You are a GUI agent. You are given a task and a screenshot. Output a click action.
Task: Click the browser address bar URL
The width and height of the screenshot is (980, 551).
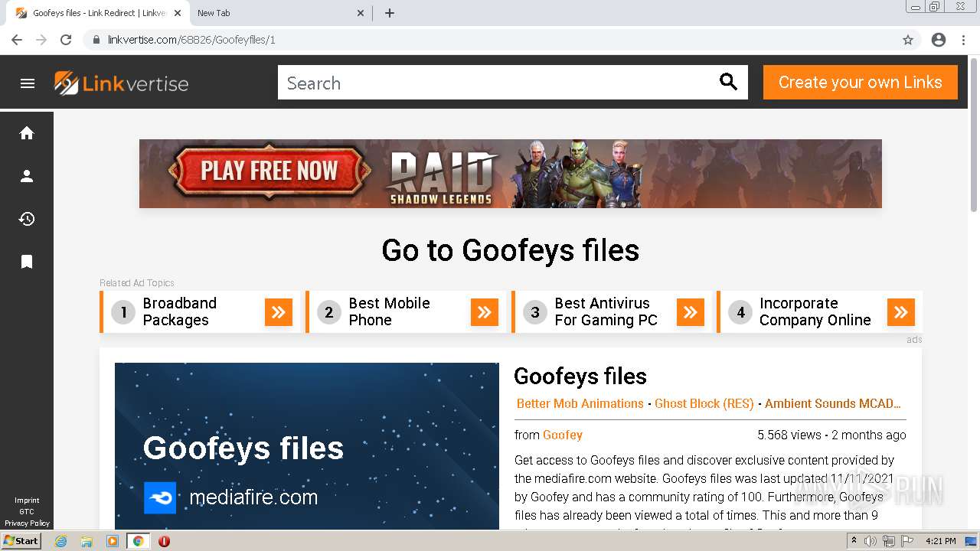[x=191, y=40]
